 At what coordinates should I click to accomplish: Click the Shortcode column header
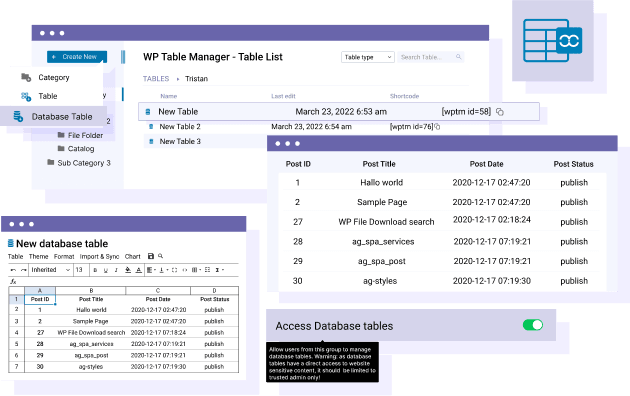point(404,96)
